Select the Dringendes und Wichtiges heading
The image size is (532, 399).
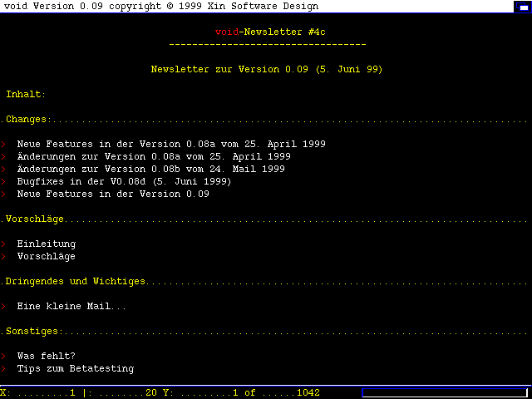(75, 281)
